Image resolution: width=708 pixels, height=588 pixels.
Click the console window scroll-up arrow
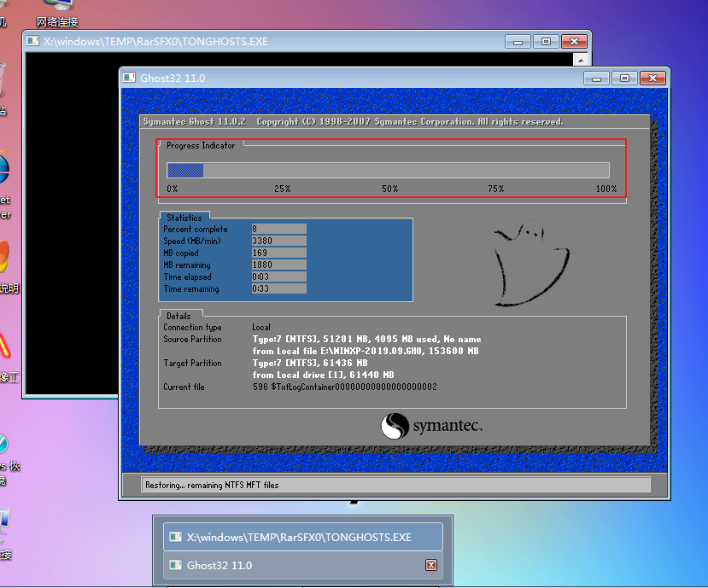pos(581,60)
